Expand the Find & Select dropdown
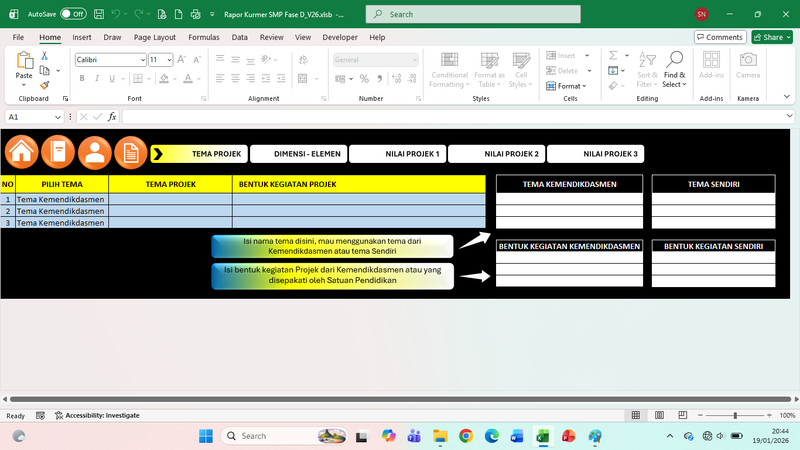 (x=675, y=85)
